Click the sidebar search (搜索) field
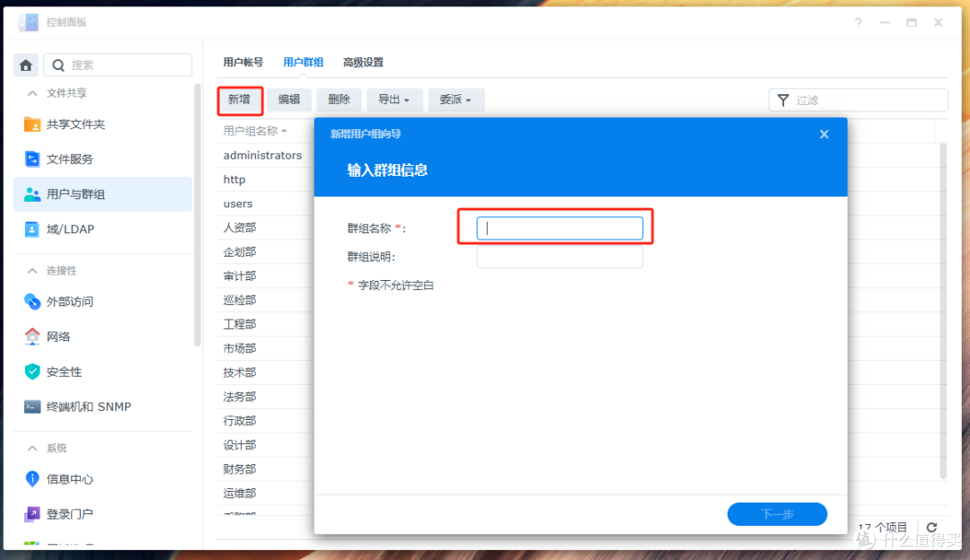 coord(118,65)
